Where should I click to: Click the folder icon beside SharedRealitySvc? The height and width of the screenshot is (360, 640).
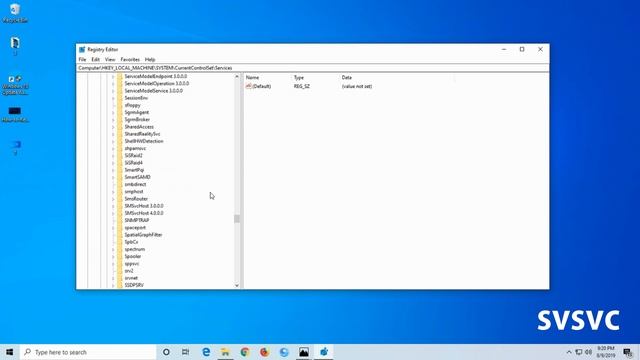click(120, 134)
